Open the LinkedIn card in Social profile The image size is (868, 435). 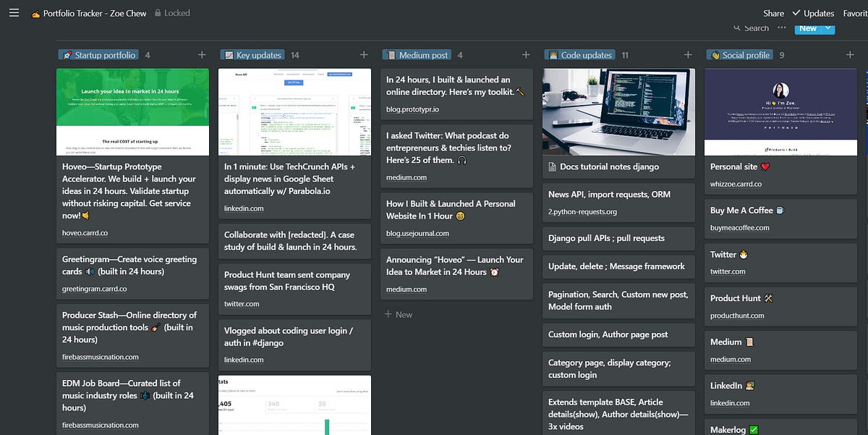tap(780, 394)
